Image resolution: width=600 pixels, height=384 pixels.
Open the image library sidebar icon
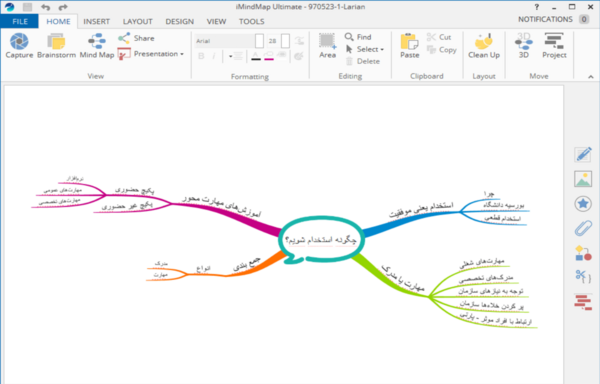coord(583,179)
